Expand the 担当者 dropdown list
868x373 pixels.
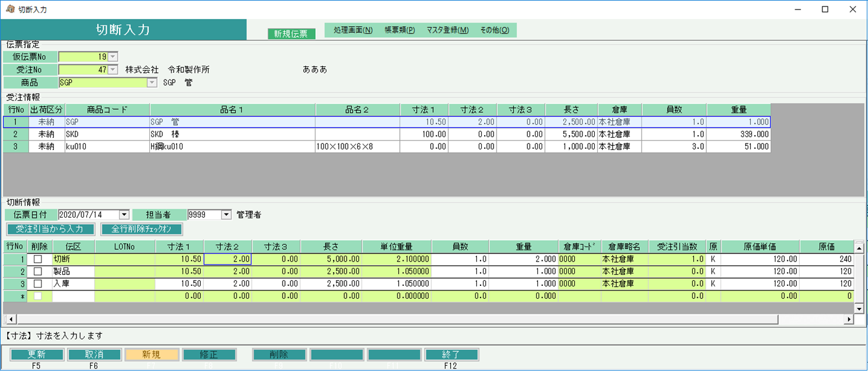pyautogui.click(x=226, y=215)
